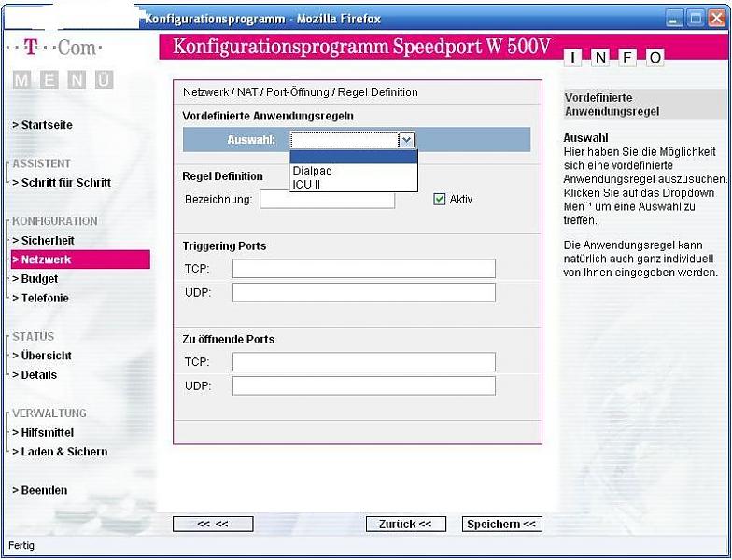Click Beenden to log out

pos(40,490)
